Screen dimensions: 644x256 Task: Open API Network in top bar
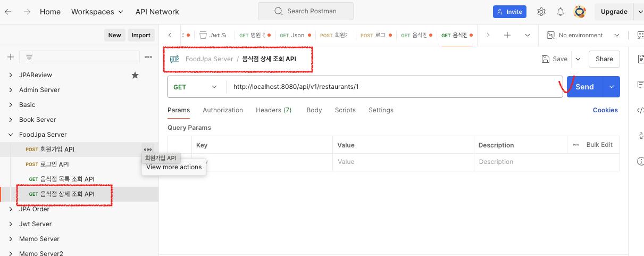[157, 11]
